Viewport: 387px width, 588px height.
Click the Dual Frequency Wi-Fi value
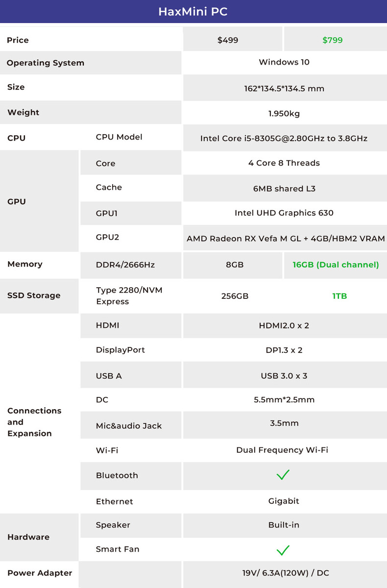282,450
